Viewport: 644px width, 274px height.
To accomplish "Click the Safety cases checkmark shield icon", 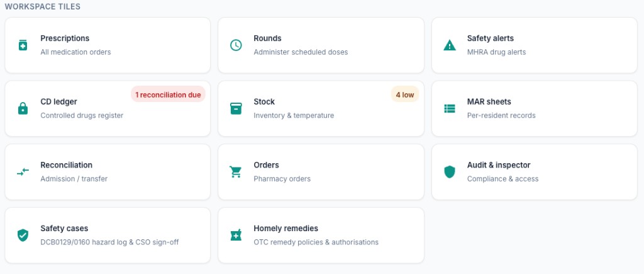I will tap(23, 236).
